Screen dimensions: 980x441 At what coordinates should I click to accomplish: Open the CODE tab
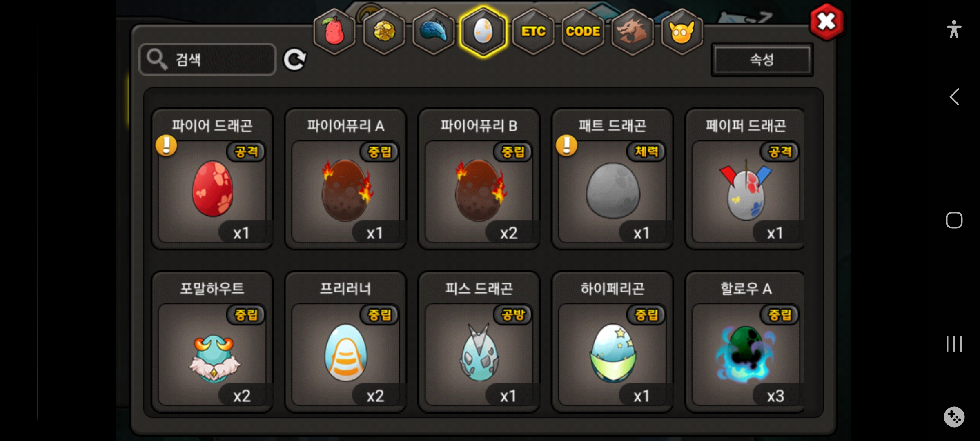point(583,31)
